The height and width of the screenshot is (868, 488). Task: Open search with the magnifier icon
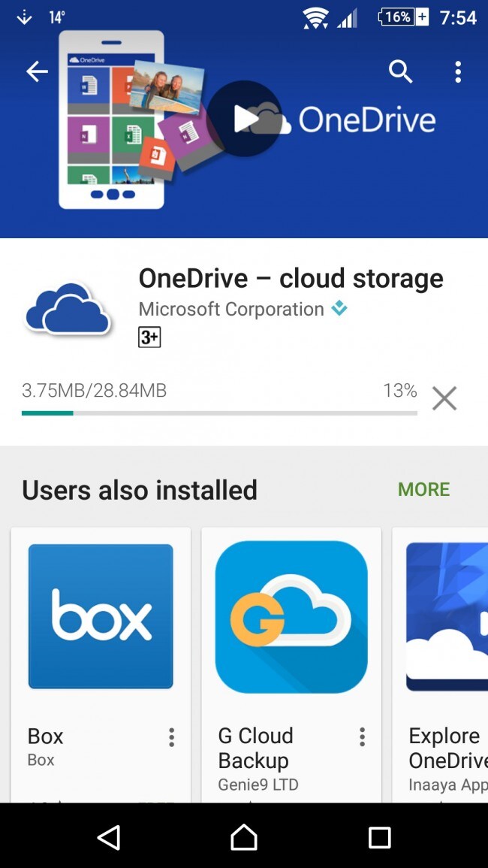[401, 71]
